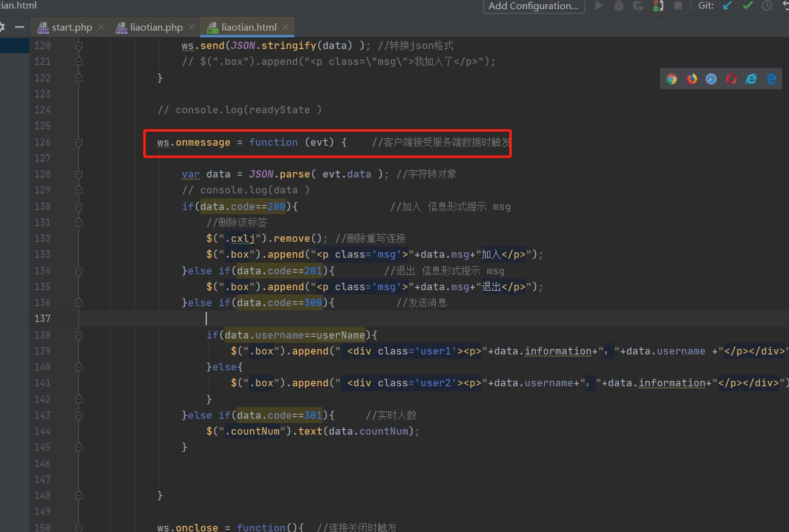789x532 pixels.
Task: Collapse the if block fold at line 130
Action: pyautogui.click(x=78, y=207)
